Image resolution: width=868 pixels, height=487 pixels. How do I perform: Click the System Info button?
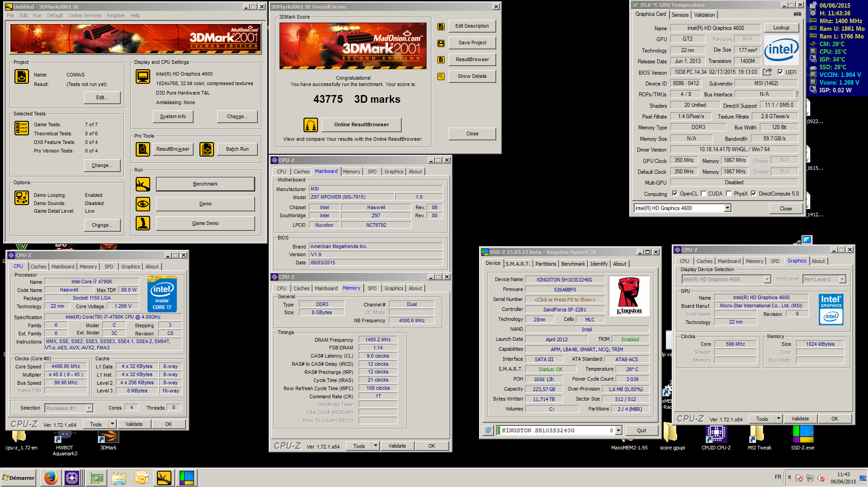[x=173, y=116]
